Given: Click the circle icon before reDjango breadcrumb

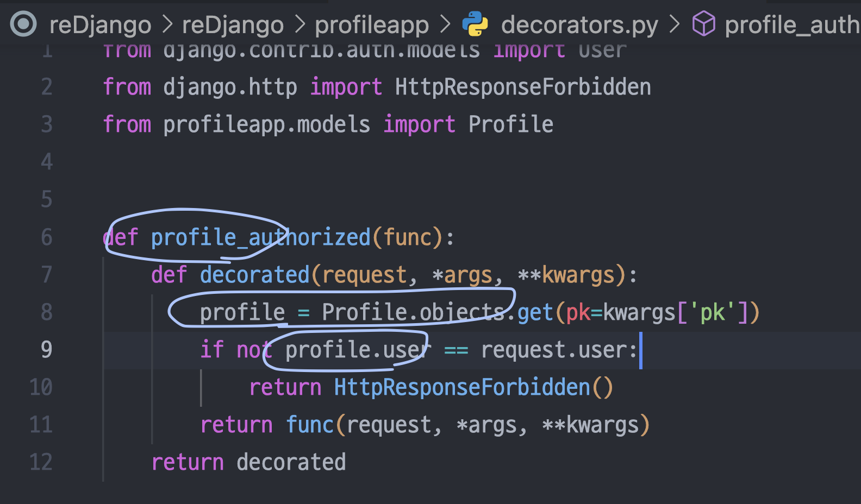Looking at the screenshot, I should [x=23, y=24].
